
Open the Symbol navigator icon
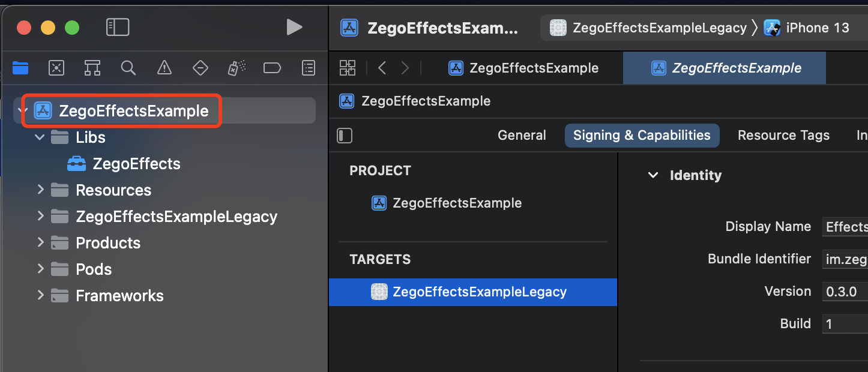click(92, 68)
